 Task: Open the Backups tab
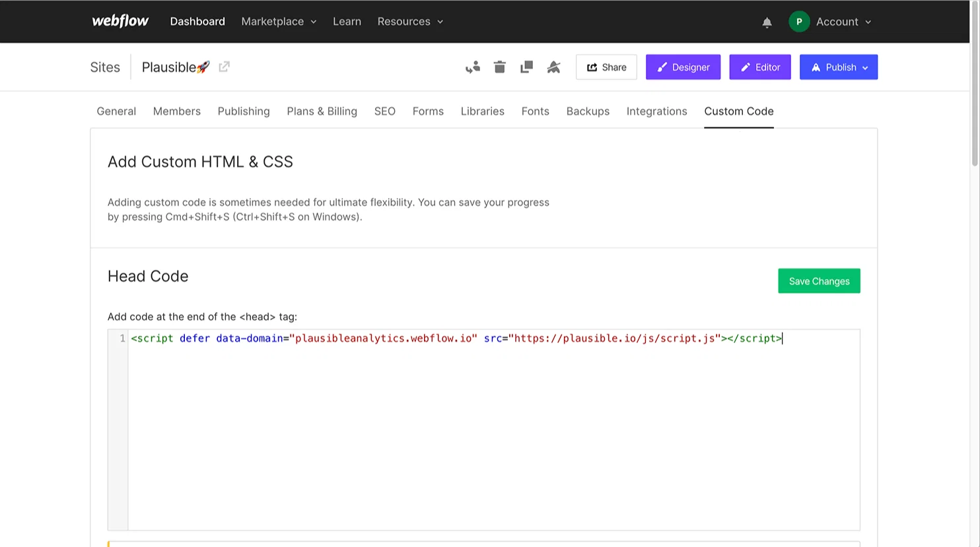[588, 111]
